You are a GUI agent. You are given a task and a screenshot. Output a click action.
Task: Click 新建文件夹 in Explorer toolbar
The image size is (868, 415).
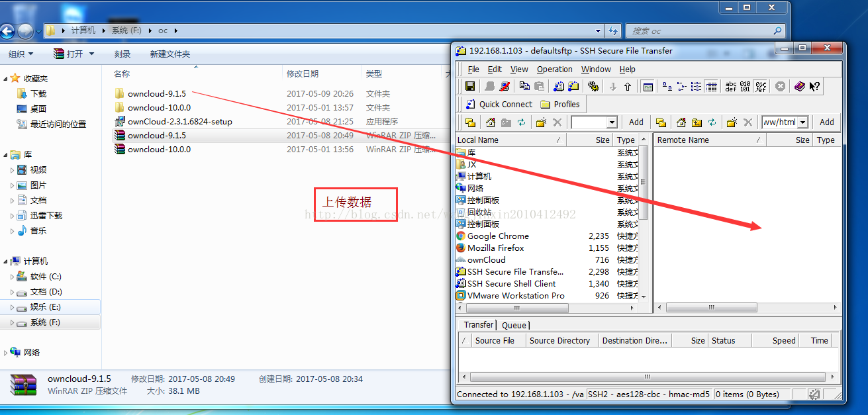170,54
